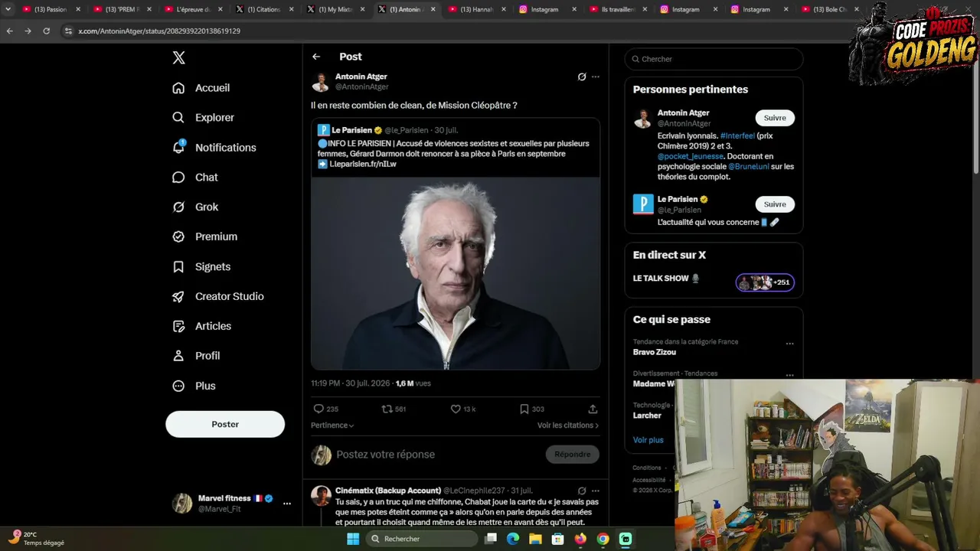The width and height of the screenshot is (980, 551).
Task: Open the Lleparisien.fr/nILw link
Action: [x=363, y=164]
